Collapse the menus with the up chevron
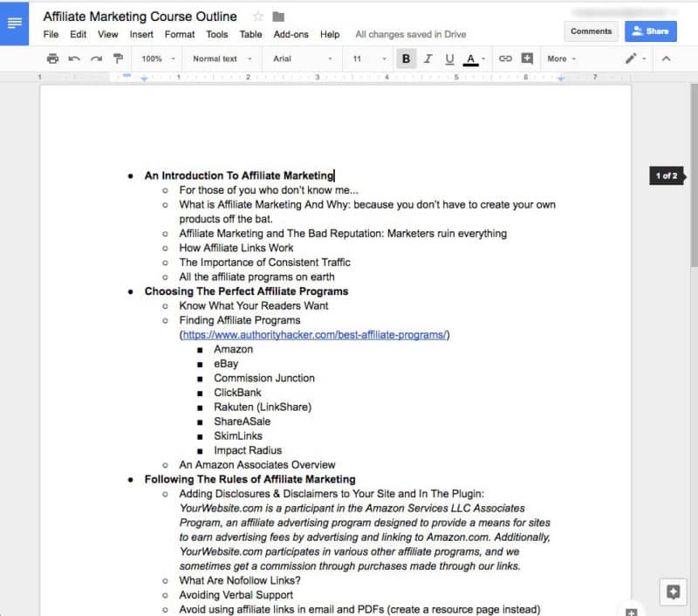 point(666,58)
